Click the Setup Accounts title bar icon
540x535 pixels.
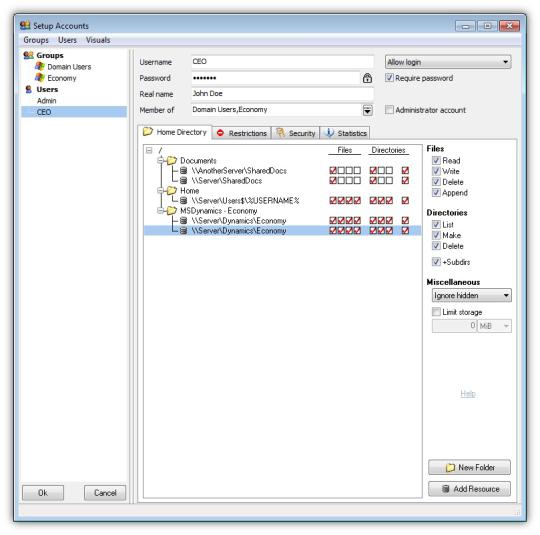(x=25, y=25)
